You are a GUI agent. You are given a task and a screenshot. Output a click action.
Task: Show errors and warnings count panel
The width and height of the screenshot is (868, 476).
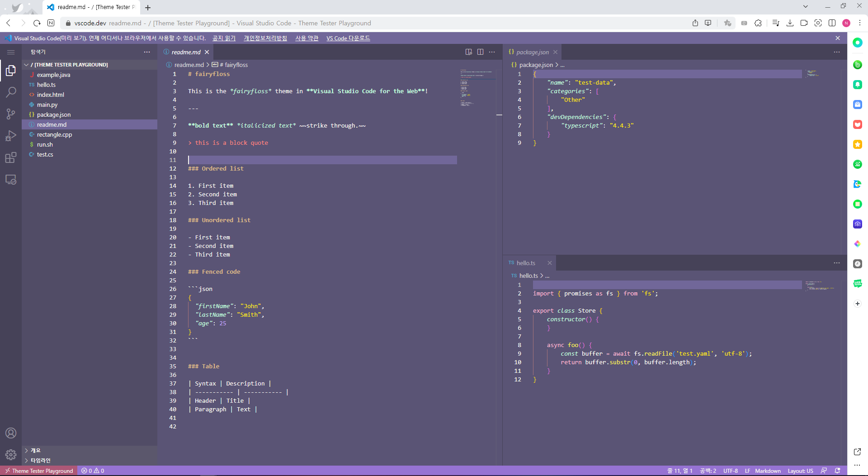pos(93,471)
